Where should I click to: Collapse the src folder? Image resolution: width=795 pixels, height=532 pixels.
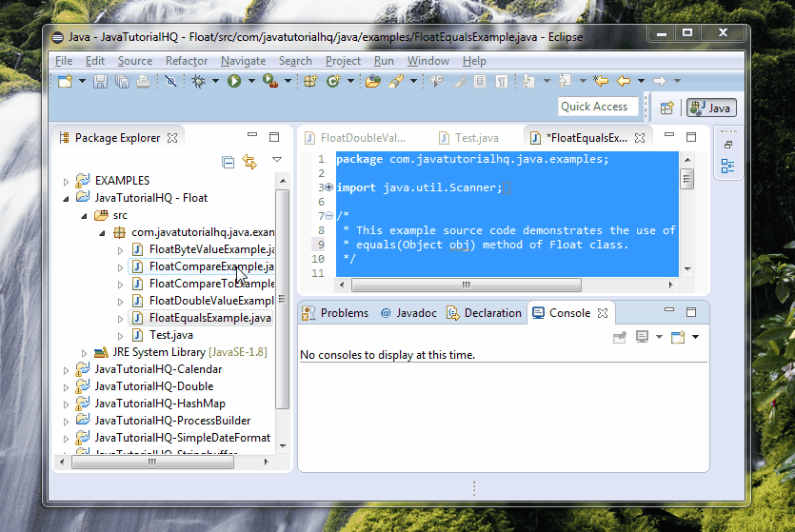tap(84, 216)
